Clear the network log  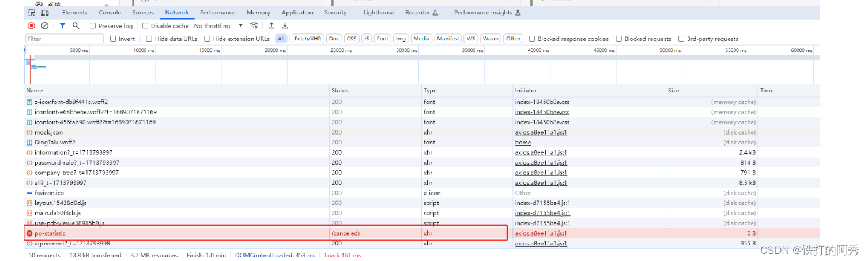coord(45,25)
